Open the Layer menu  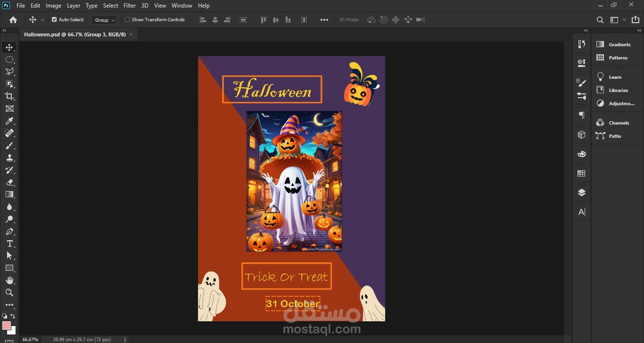73,6
